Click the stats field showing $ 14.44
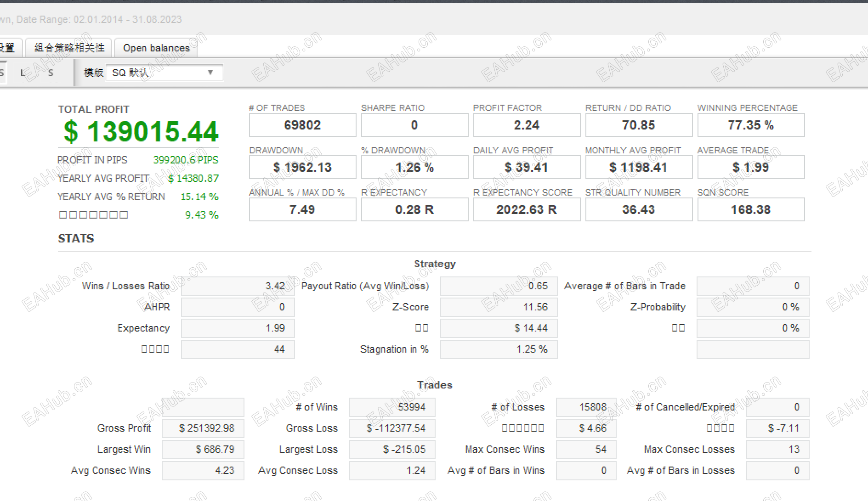 pyautogui.click(x=499, y=328)
